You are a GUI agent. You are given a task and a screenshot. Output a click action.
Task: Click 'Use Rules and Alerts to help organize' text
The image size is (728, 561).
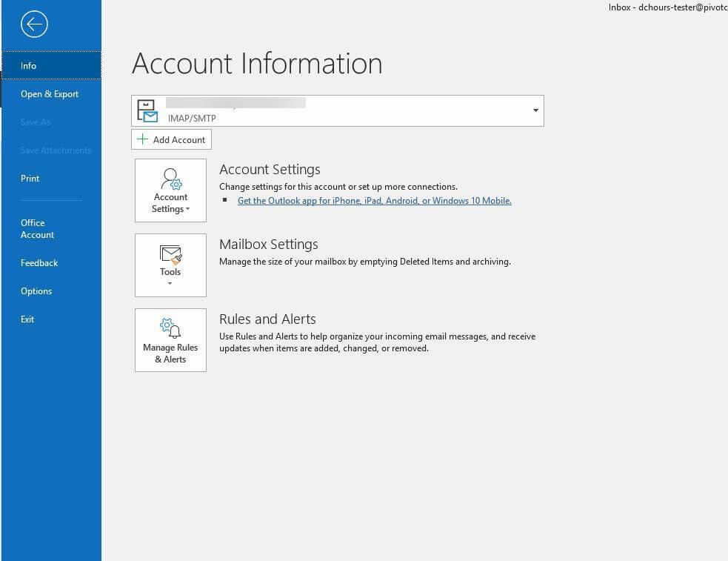click(x=378, y=342)
